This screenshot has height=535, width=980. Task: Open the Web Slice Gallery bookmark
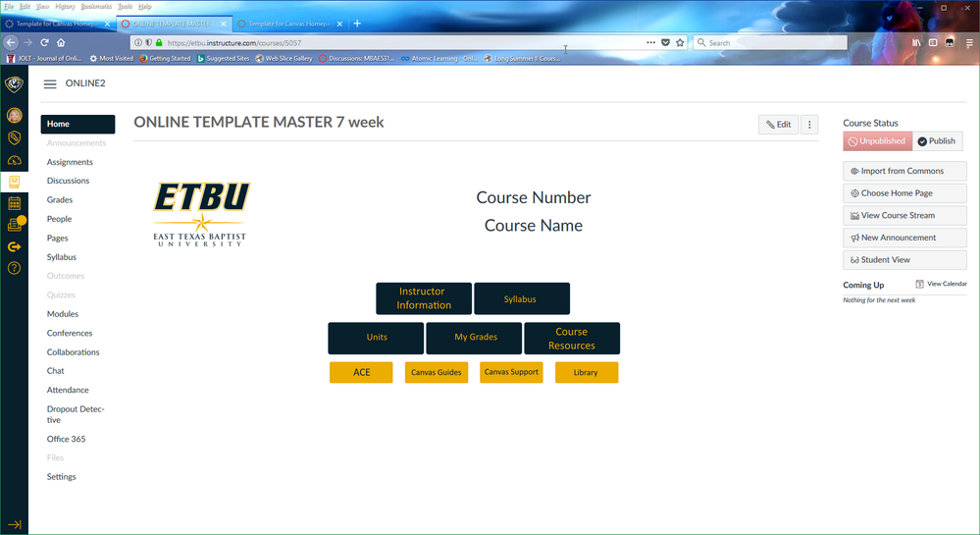(284, 58)
